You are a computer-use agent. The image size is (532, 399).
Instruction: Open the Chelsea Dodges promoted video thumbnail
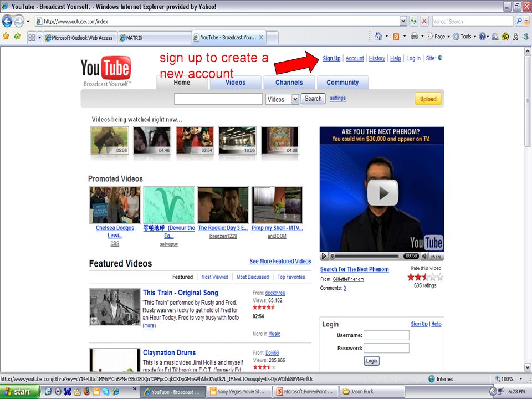115,204
